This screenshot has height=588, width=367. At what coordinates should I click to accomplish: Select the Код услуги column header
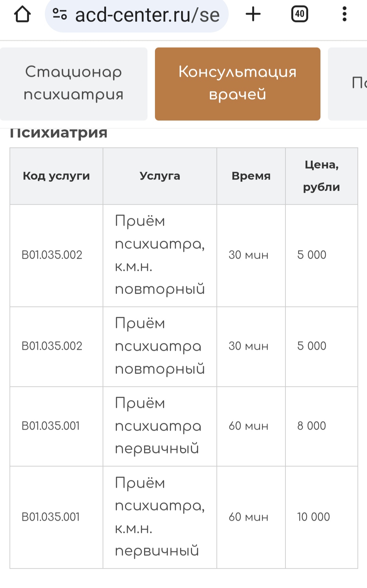[56, 176]
